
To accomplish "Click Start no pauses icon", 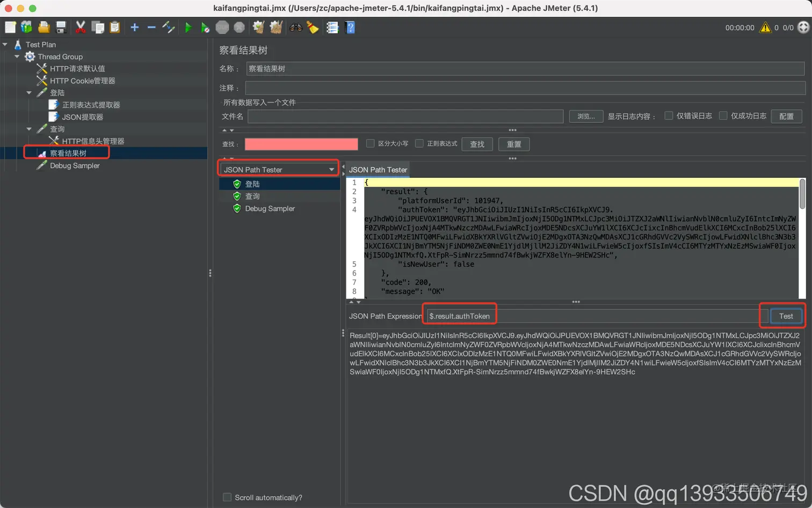I will (x=205, y=27).
